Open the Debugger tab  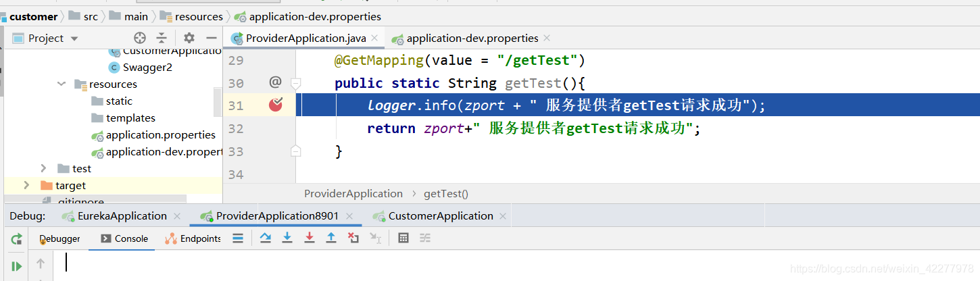pyautogui.click(x=59, y=238)
